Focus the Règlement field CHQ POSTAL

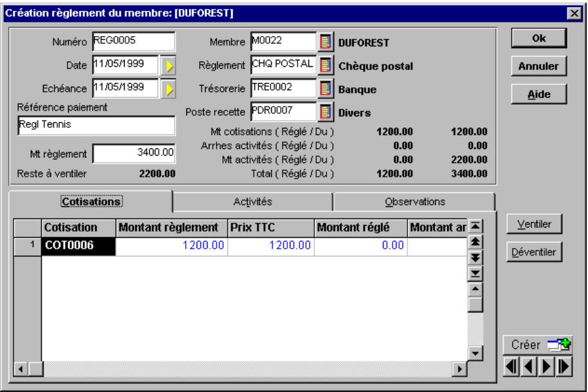click(284, 65)
